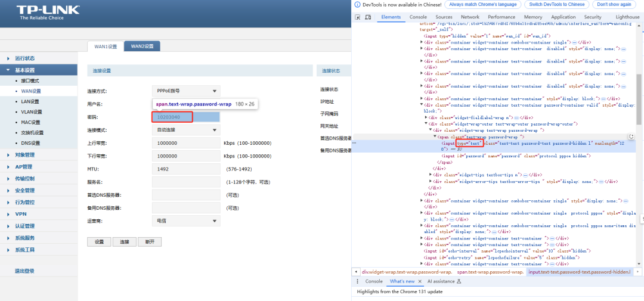Toggle the device toolbar icon in DevTools
The image size is (644, 301).
(368, 17)
